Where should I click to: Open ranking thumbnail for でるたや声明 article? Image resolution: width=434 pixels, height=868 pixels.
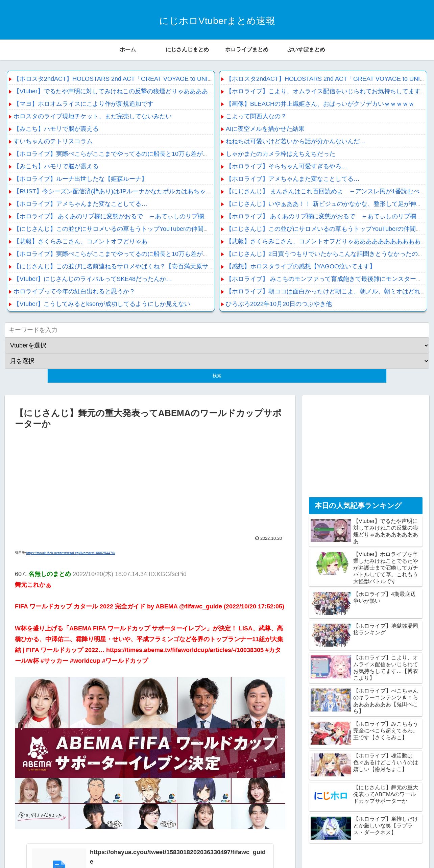coord(331,530)
